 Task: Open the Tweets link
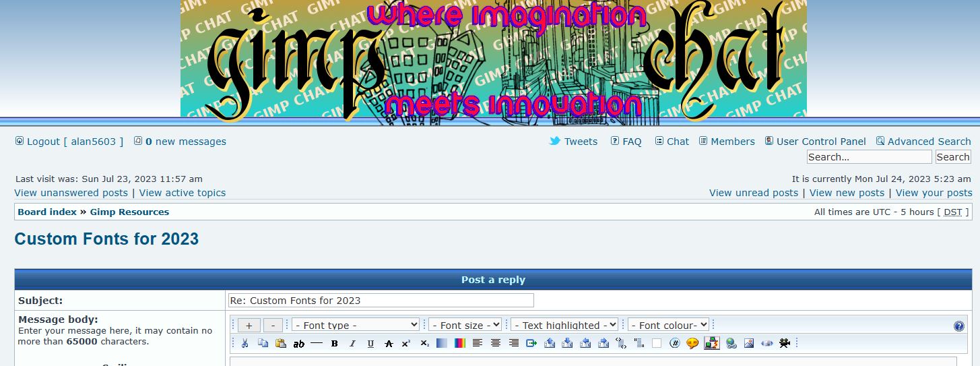tap(574, 142)
